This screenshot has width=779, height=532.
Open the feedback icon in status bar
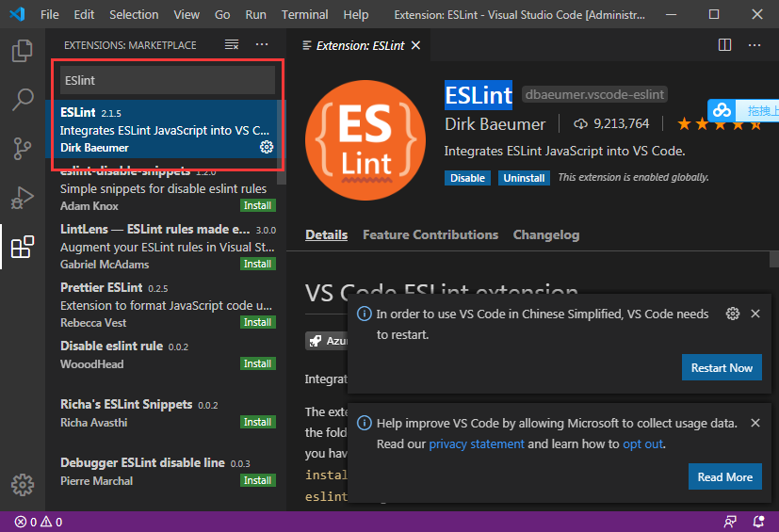(730, 522)
